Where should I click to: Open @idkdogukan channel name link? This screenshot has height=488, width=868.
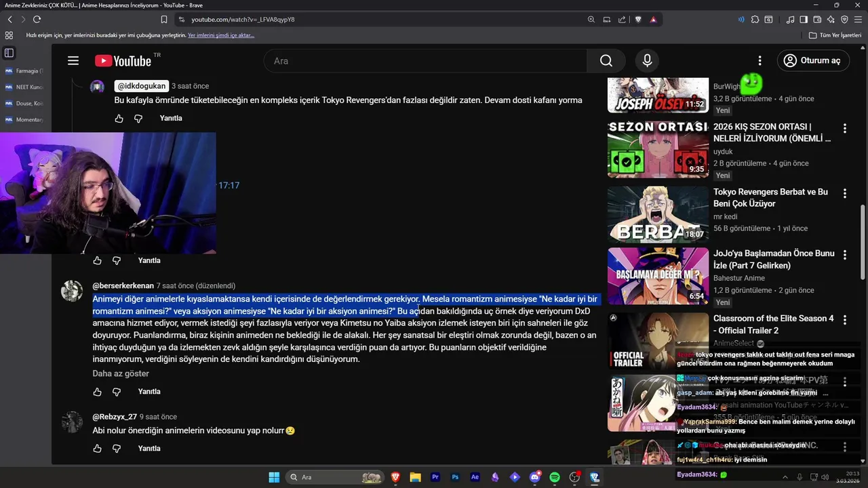pos(141,86)
